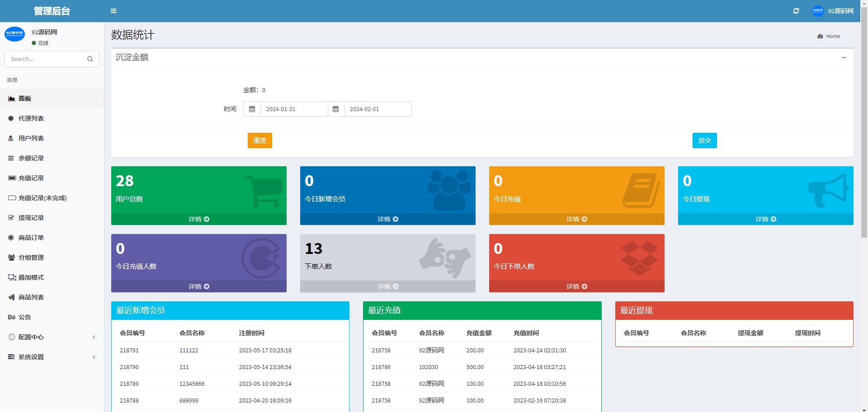868x412 pixels.
Task: Open the 92源码网 user avatar in header
Action: pos(818,11)
